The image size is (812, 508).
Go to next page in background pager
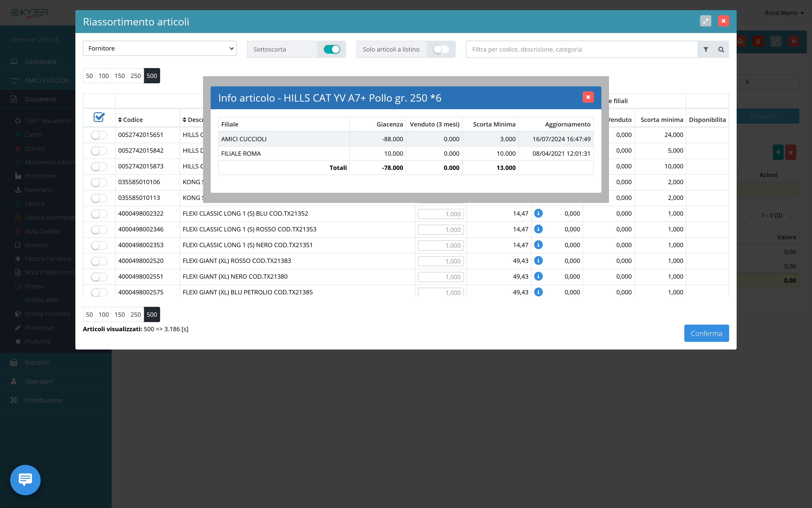(x=791, y=216)
